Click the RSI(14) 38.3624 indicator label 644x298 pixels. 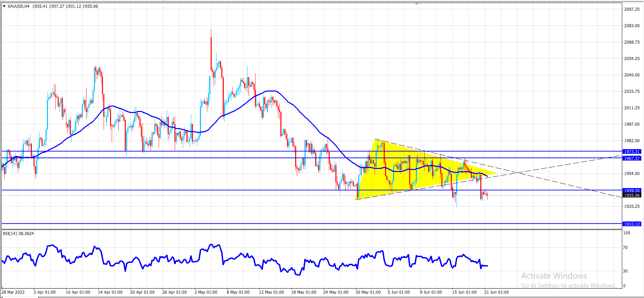tap(18, 233)
